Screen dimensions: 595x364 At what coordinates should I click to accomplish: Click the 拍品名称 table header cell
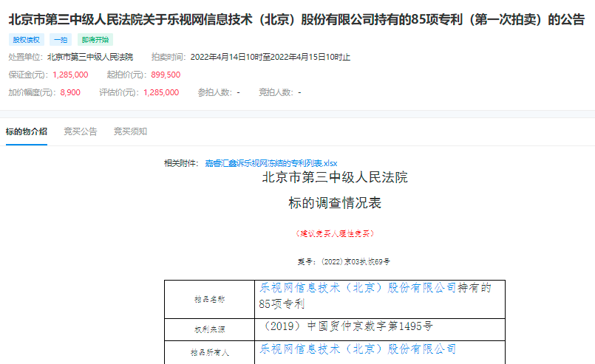209,299
